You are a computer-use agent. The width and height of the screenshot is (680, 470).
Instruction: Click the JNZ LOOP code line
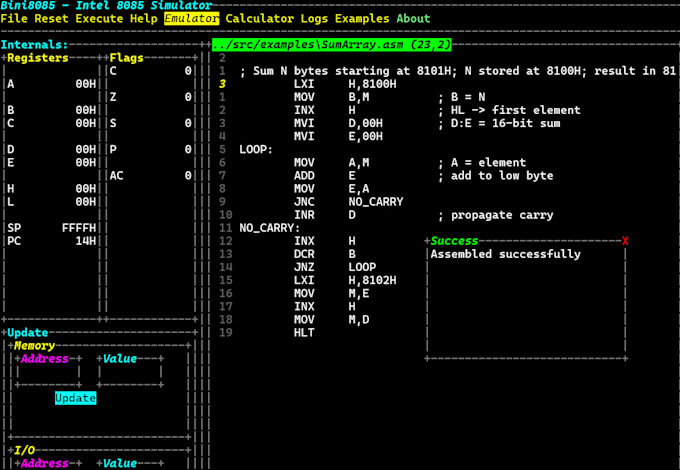coord(335,267)
